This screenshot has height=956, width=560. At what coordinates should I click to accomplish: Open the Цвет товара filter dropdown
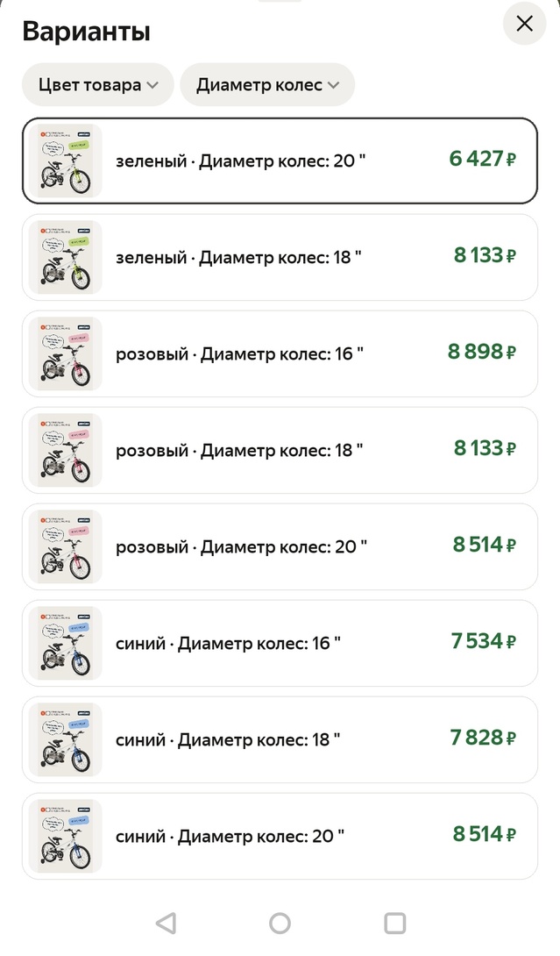97,84
